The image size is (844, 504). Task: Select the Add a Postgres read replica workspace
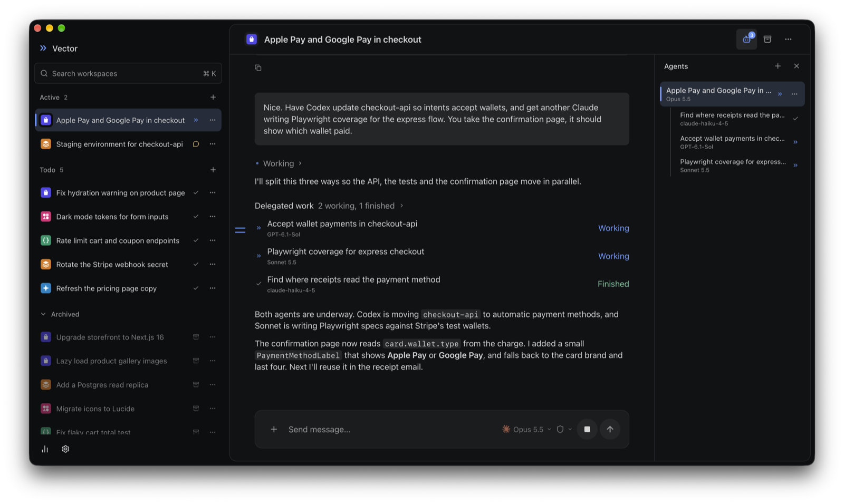tap(128, 384)
